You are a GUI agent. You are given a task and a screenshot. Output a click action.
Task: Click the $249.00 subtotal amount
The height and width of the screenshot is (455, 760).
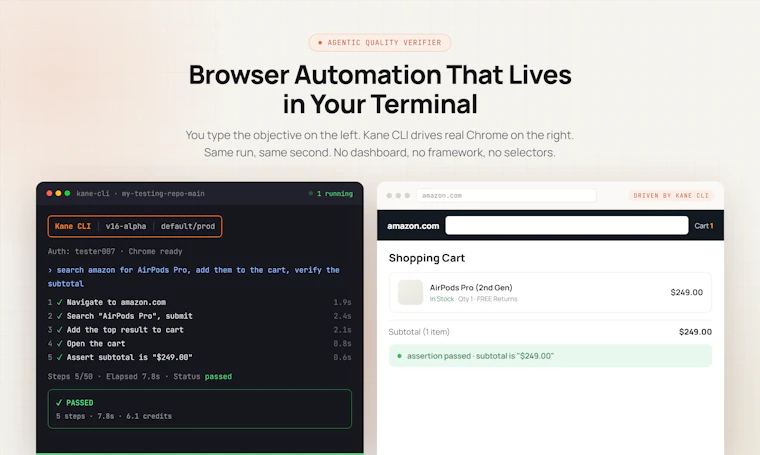pos(695,332)
